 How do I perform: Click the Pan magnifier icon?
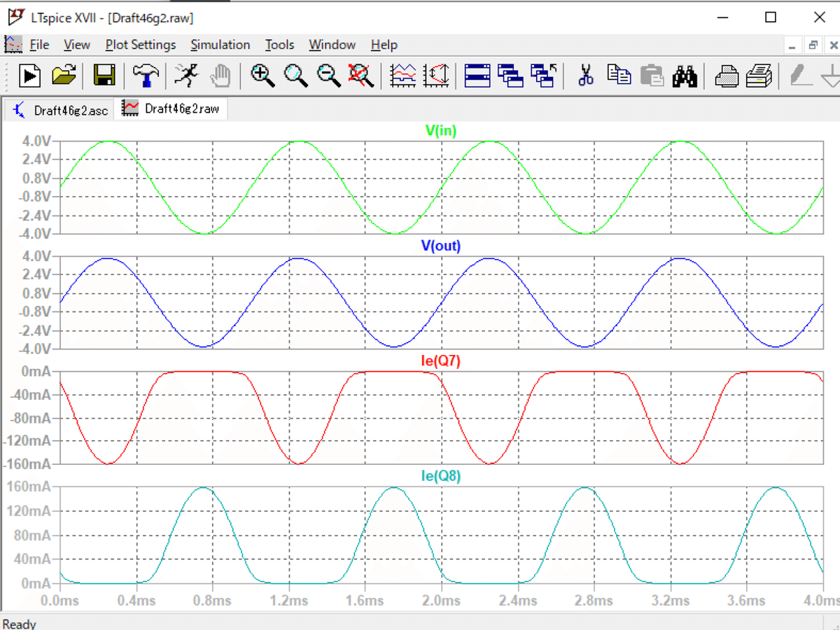[x=295, y=75]
